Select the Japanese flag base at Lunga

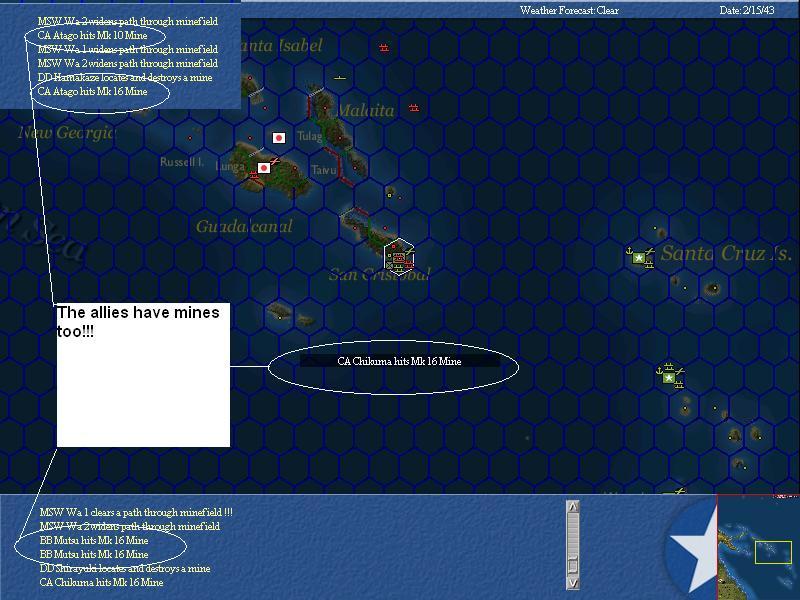[264, 168]
